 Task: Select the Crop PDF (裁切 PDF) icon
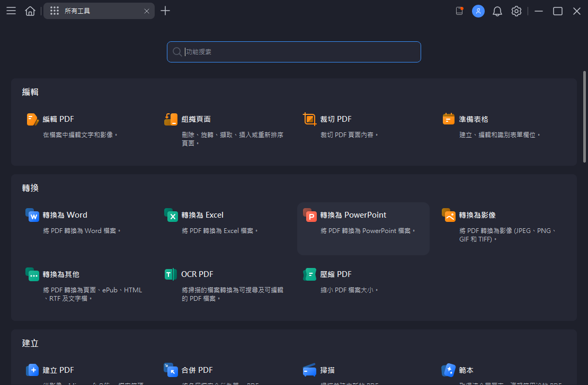click(309, 119)
